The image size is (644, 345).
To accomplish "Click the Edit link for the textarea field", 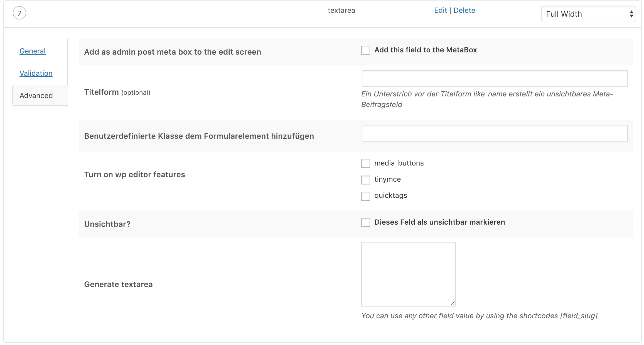I will (x=441, y=10).
